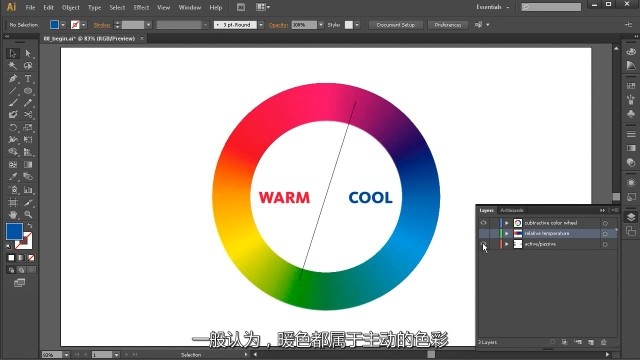Open the Effect menu
This screenshot has height=360, width=640.
[x=141, y=7]
